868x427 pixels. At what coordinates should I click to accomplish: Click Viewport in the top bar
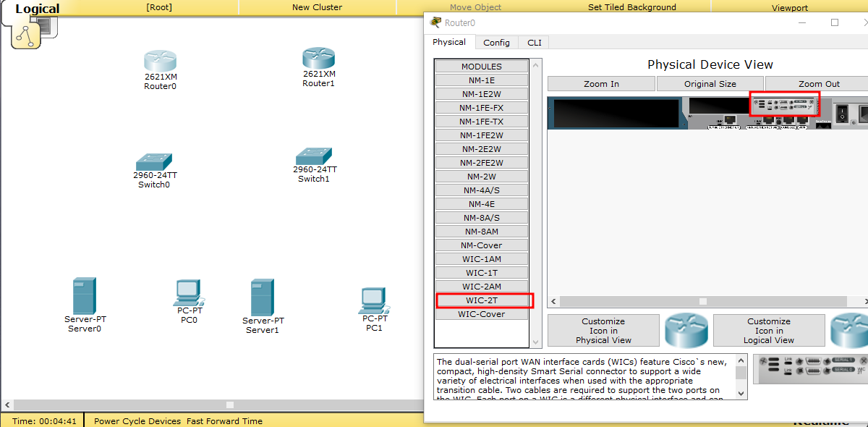790,7
